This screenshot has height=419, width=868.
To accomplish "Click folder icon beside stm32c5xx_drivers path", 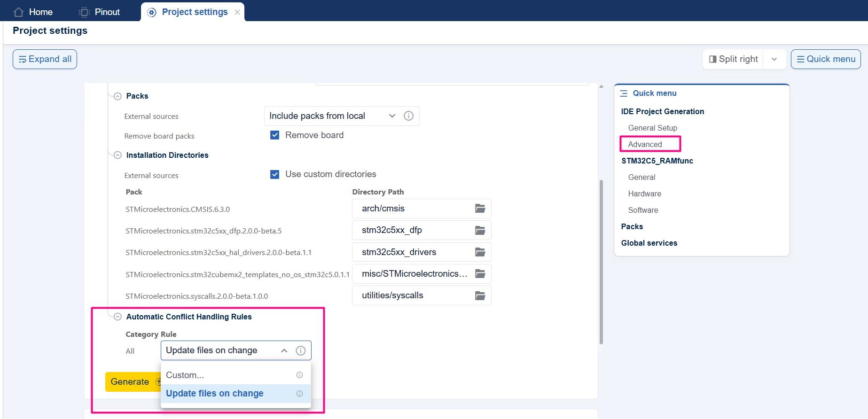I will (x=480, y=252).
